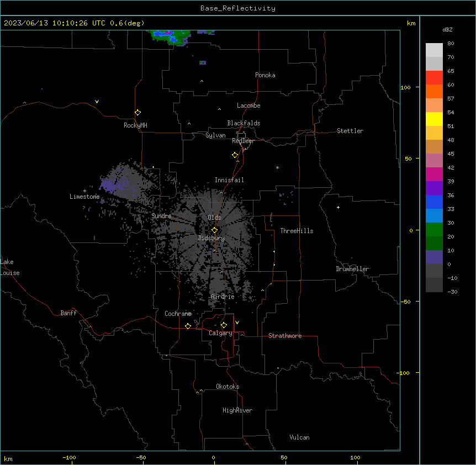
Task: Click the white asterisk east of Innisfail
Action: pos(277,167)
